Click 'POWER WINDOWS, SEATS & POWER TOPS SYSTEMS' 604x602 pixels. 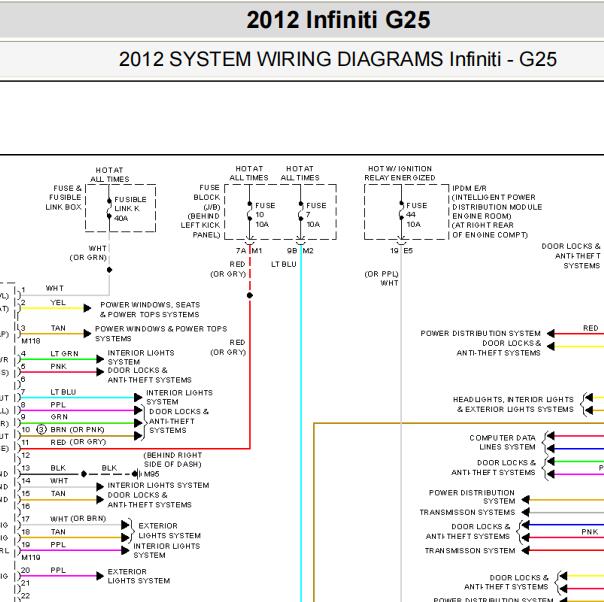[150, 310]
